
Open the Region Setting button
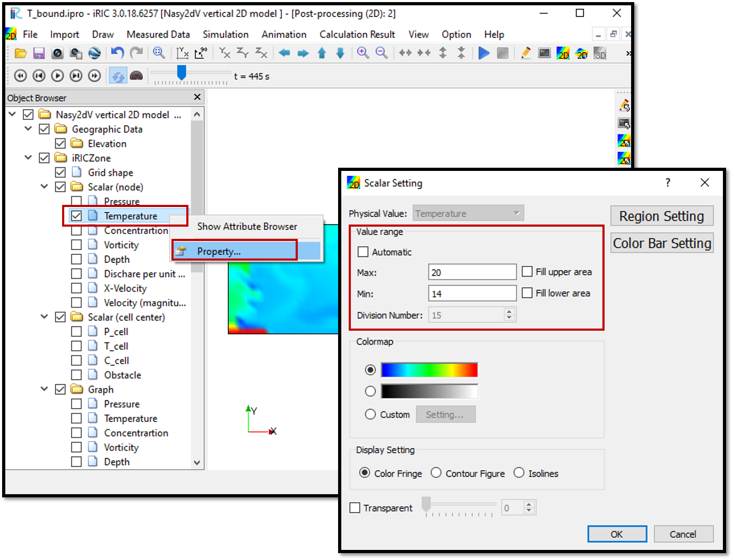661,216
